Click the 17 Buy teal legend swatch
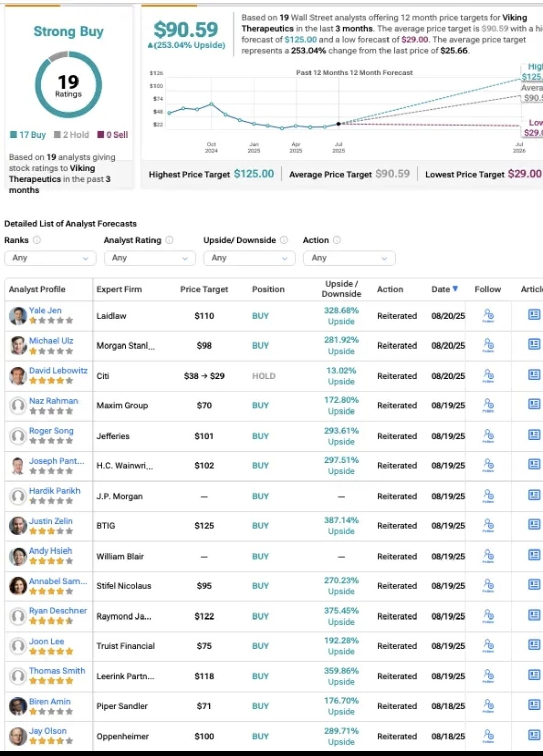Viewport: 543px width, 756px height. (14, 134)
